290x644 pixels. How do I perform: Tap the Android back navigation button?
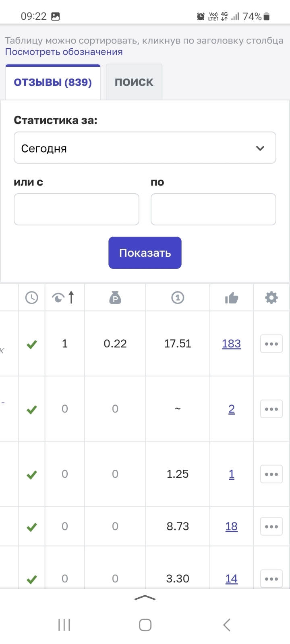click(x=227, y=625)
